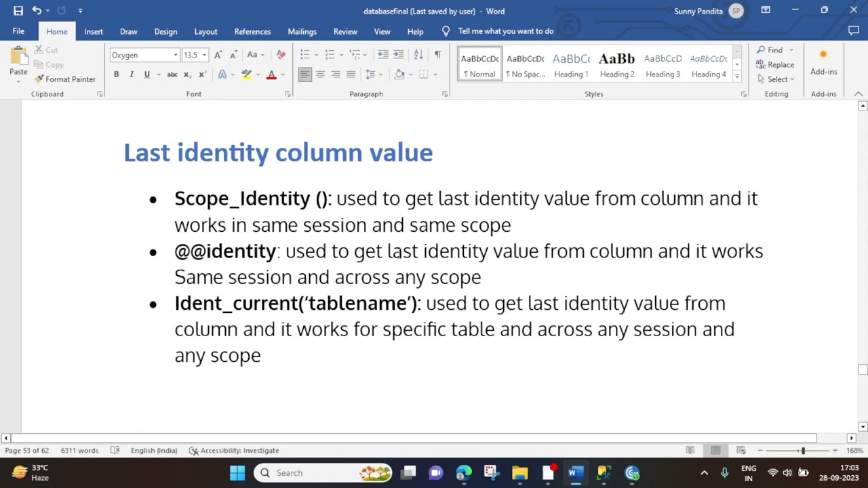
Task: Toggle italic formatting
Action: [x=132, y=75]
